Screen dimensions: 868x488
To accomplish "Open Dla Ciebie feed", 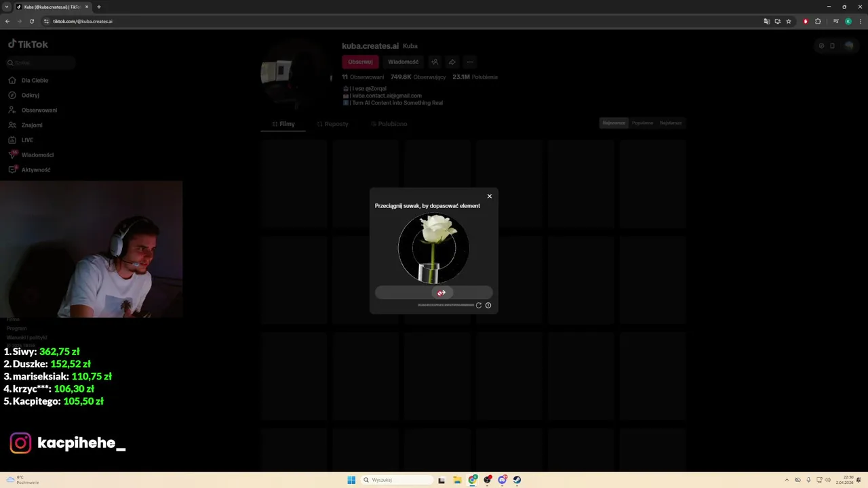I will coord(28,81).
